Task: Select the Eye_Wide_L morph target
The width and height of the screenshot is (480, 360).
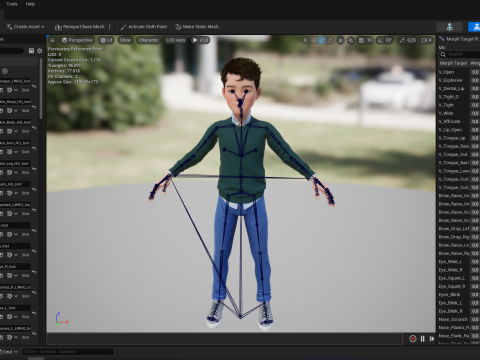Action: [450, 262]
